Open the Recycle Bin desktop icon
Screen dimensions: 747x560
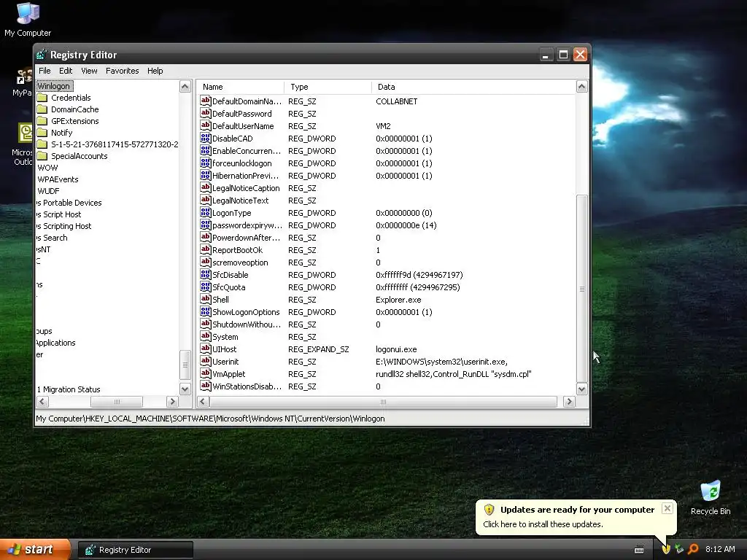pyautogui.click(x=711, y=497)
